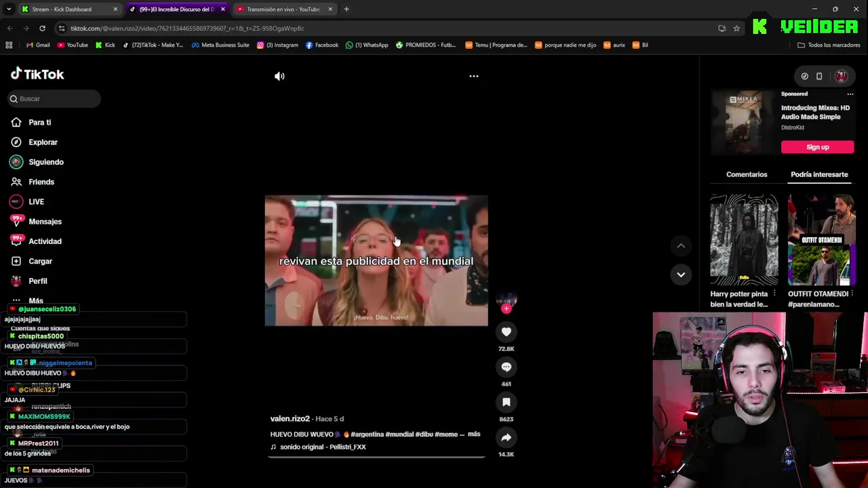The width and height of the screenshot is (868, 488).
Task: Save video using the bookmark icon
Action: coord(506,402)
